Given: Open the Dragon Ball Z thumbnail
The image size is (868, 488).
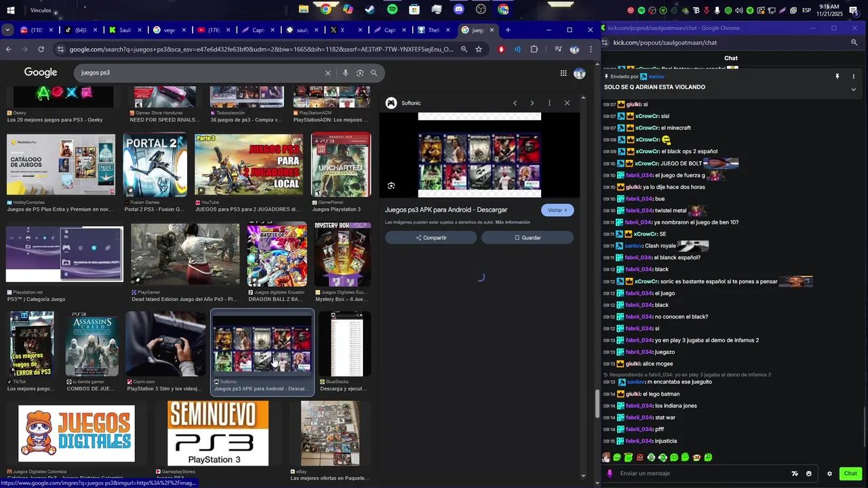Looking at the screenshot, I should pyautogui.click(x=277, y=255).
